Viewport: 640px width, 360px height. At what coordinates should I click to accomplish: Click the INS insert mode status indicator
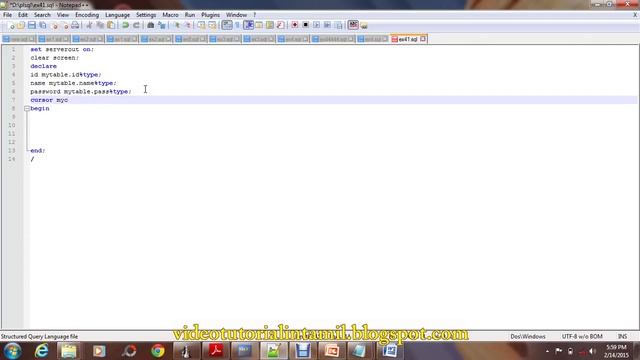click(622, 337)
